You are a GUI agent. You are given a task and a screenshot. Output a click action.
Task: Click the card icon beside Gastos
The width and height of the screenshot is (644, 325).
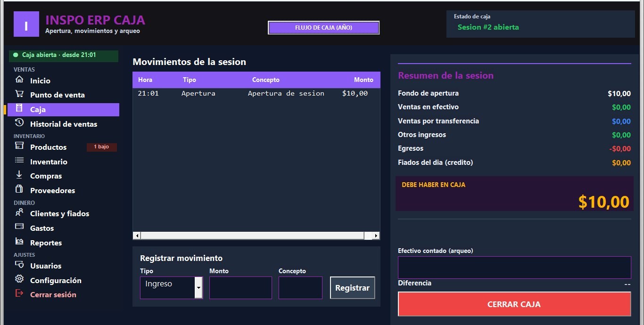pyautogui.click(x=19, y=227)
